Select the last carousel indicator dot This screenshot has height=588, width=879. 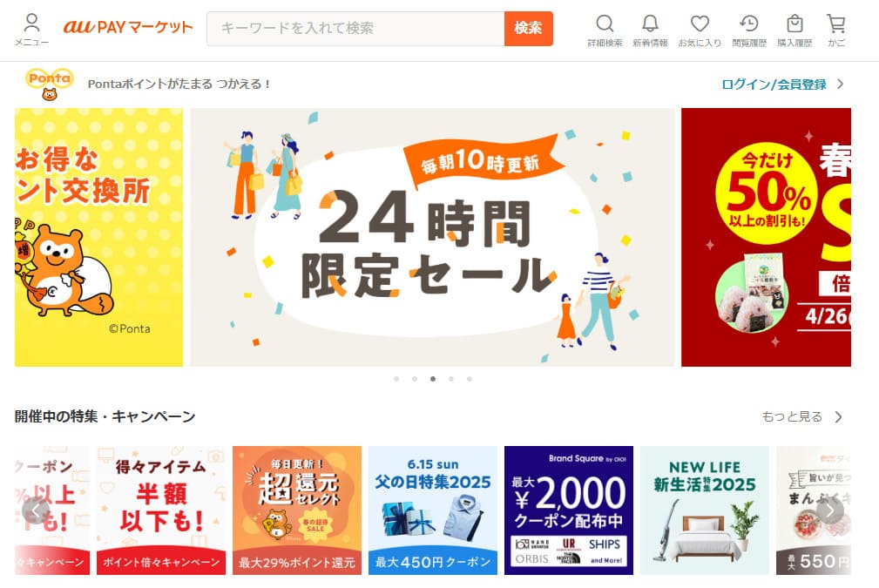tap(470, 379)
